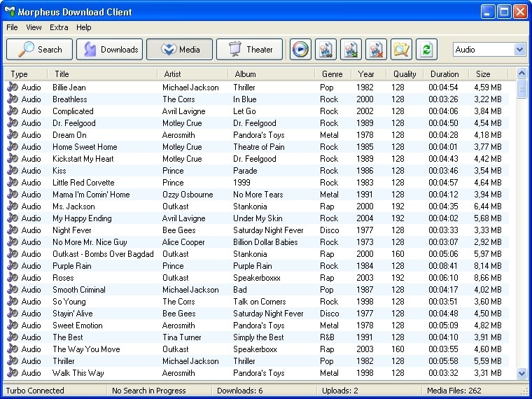Switch to the Search section

[39, 50]
